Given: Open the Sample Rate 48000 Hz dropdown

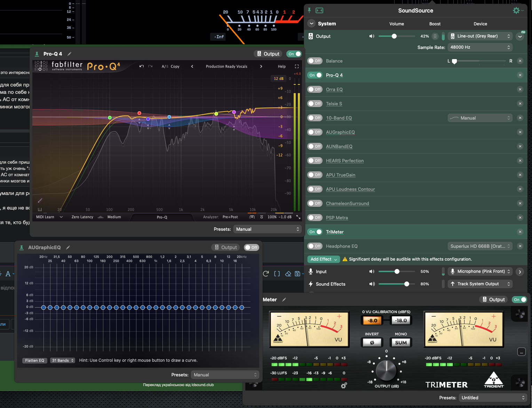Looking at the screenshot, I should [x=480, y=47].
